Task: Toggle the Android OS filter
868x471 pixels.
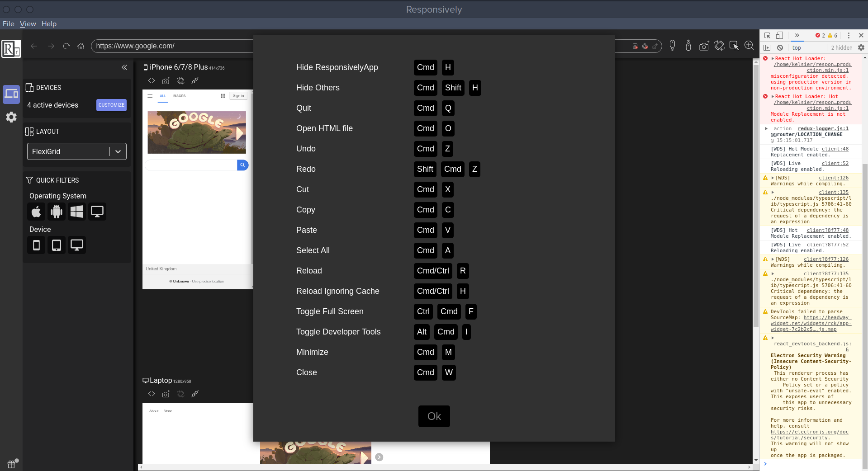Action: tap(57, 212)
